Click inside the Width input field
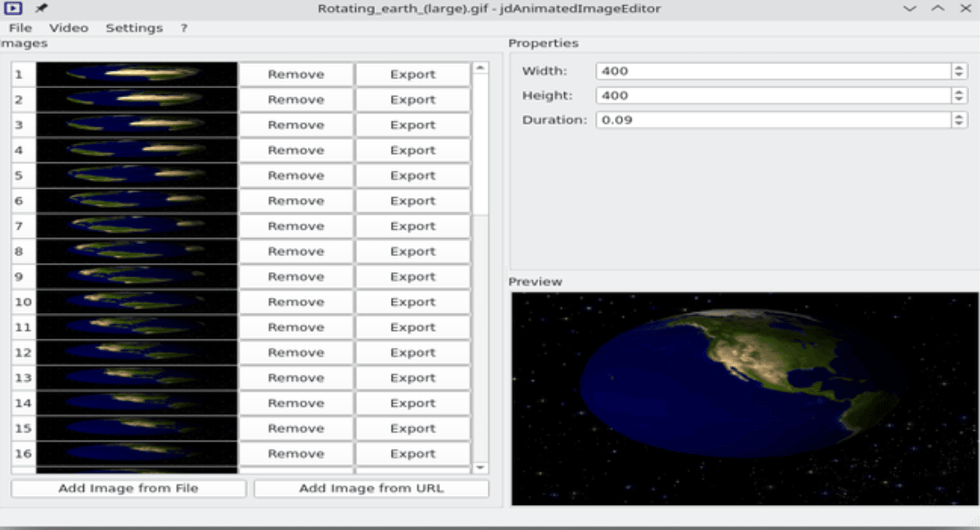Screen dimensions: 980x530 point(774,72)
